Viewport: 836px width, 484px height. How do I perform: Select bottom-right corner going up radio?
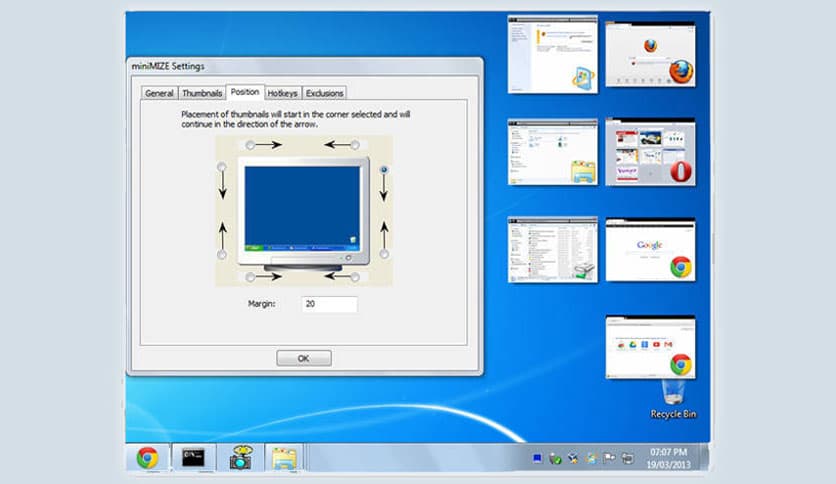[x=384, y=254]
